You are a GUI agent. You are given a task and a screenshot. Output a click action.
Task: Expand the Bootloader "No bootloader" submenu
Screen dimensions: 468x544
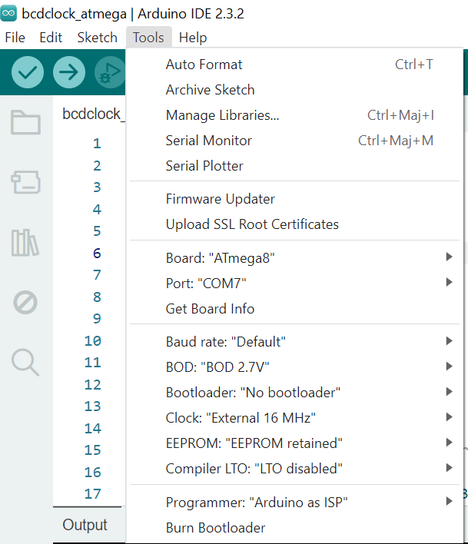pyautogui.click(x=295, y=392)
